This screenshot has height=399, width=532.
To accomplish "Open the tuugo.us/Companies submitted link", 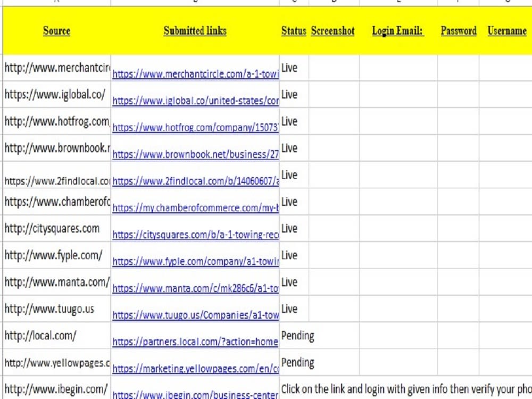I will [x=195, y=315].
